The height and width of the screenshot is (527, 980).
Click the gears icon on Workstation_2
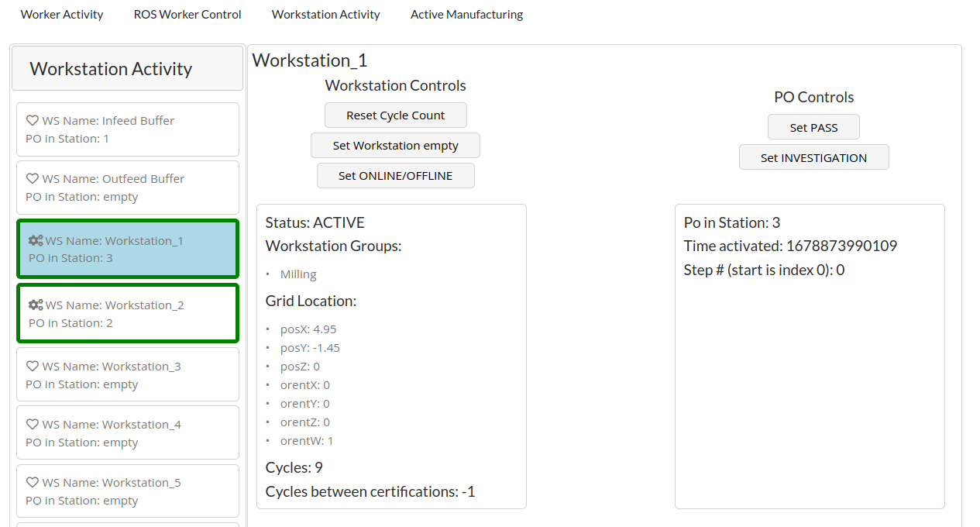(x=36, y=305)
